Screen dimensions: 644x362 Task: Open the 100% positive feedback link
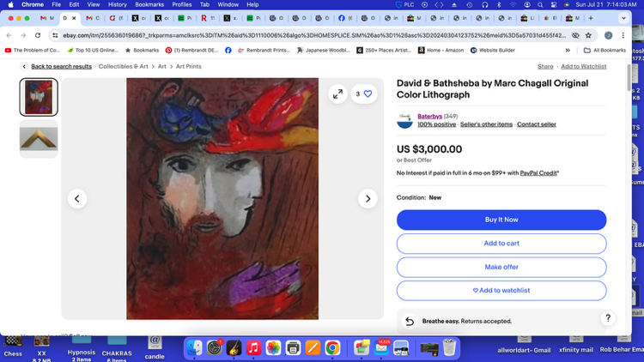(x=436, y=124)
